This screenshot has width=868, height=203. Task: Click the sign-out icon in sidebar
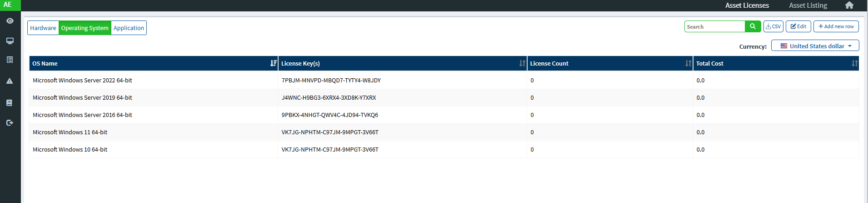10,122
